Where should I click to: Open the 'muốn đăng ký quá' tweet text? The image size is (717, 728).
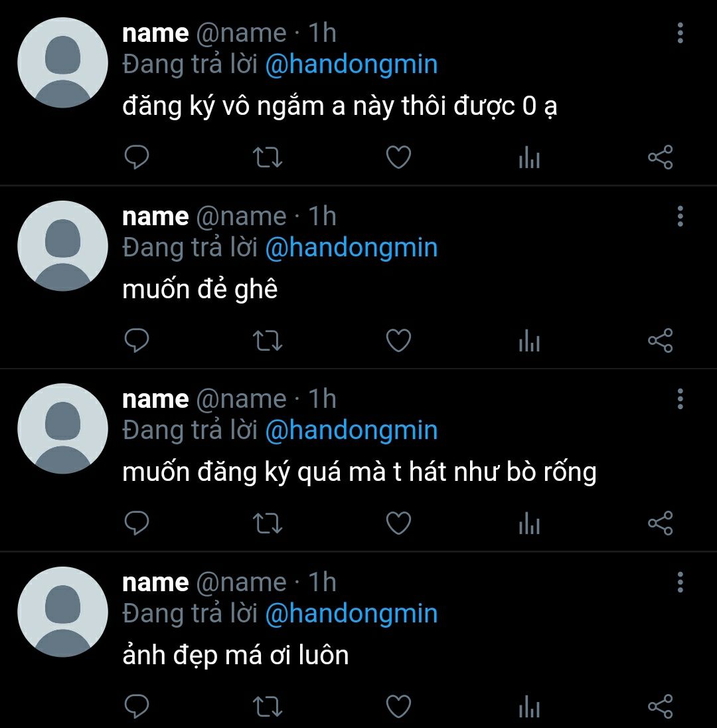[359, 473]
